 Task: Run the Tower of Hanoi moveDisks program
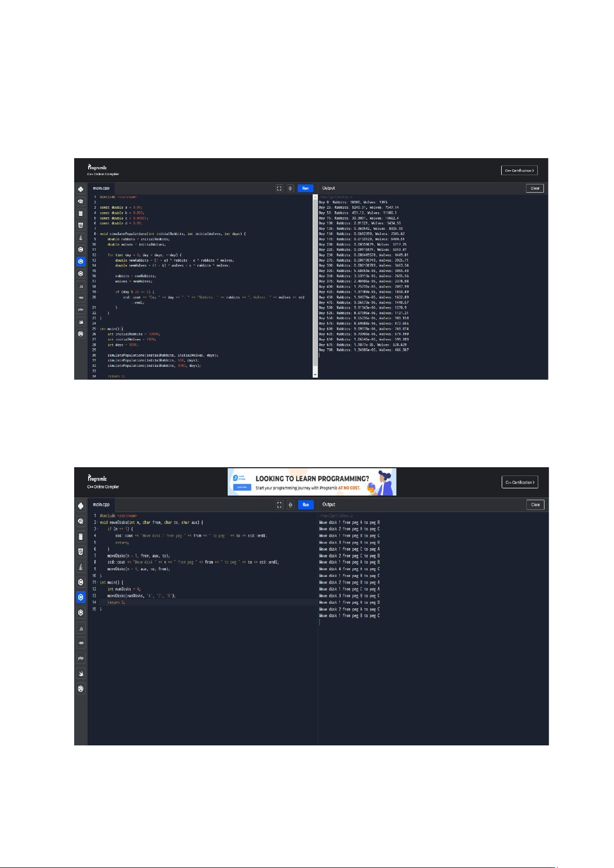pyautogui.click(x=305, y=505)
